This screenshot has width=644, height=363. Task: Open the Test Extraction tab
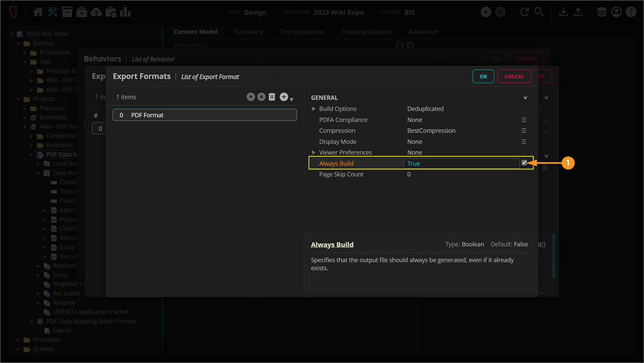(x=301, y=32)
